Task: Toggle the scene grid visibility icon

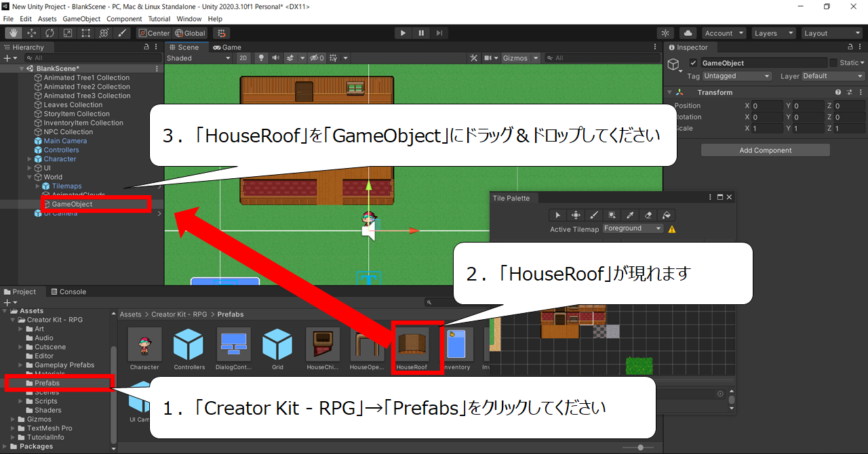Action: pos(333,58)
